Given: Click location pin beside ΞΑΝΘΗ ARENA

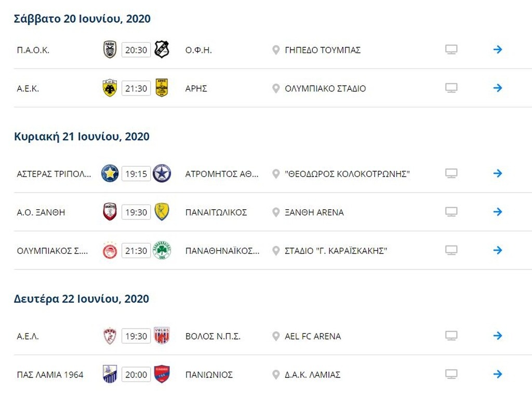Looking at the screenshot, I should pos(276,212).
